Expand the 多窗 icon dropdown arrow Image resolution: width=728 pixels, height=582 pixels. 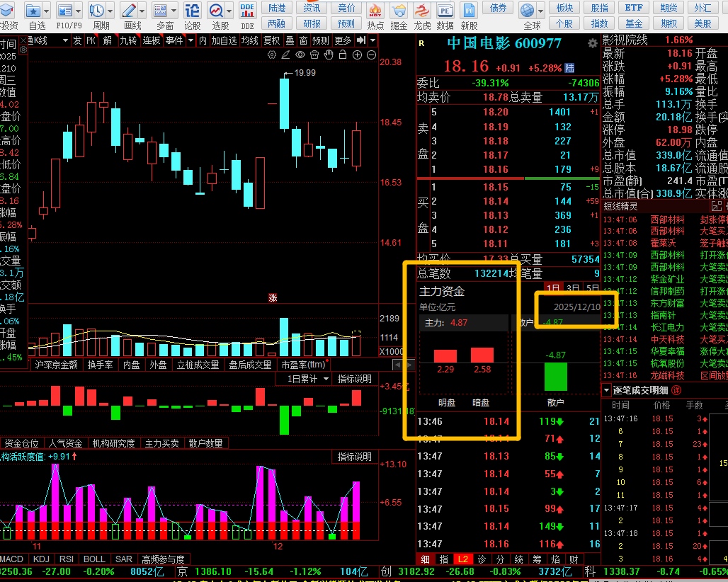point(174,10)
